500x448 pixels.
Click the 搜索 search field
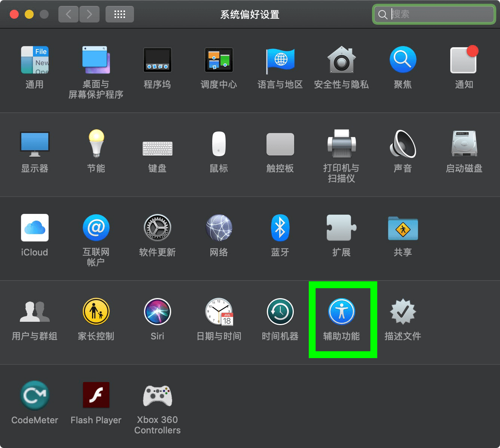(434, 14)
